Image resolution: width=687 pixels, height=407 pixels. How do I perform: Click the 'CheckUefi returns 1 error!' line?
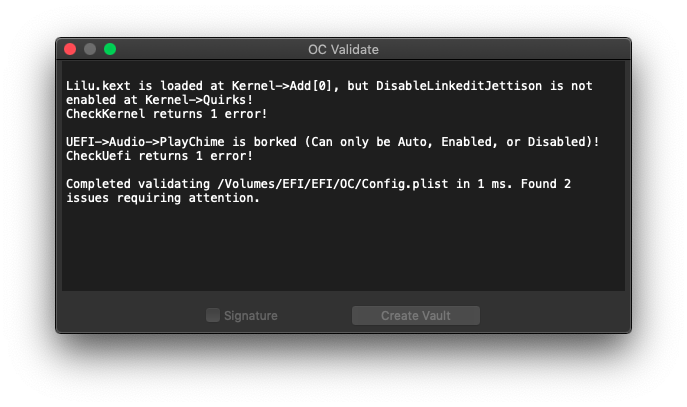coord(159,156)
